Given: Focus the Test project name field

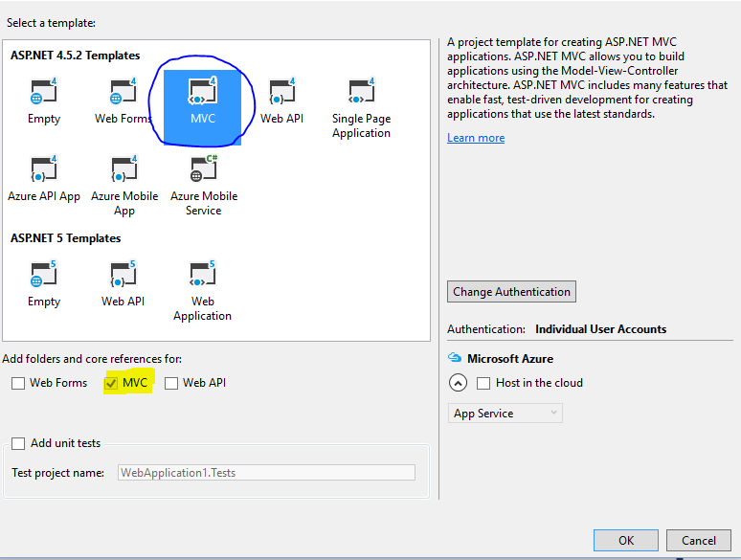Looking at the screenshot, I should tap(266, 473).
